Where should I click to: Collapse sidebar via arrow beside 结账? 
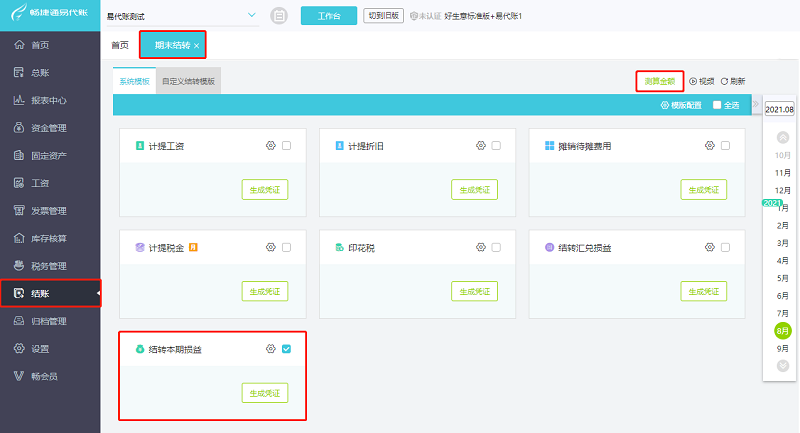[98, 293]
